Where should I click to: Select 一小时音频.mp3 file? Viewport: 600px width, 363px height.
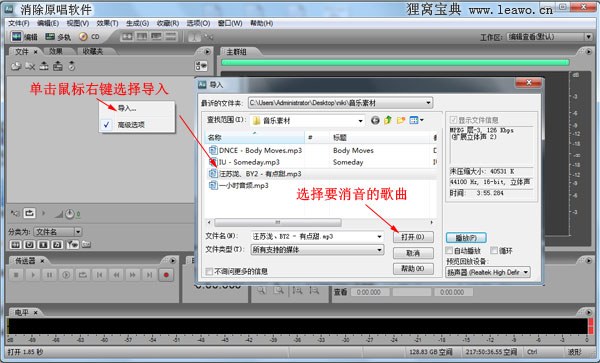[x=239, y=186]
